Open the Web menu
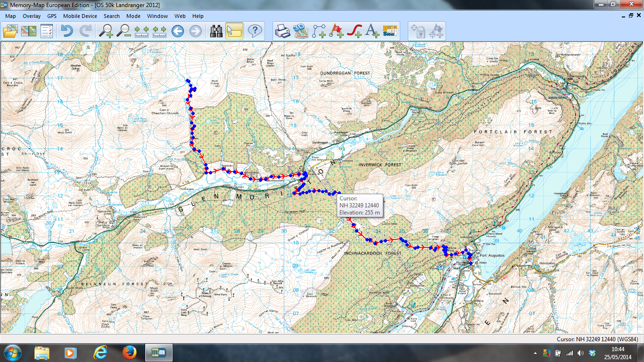 point(180,16)
